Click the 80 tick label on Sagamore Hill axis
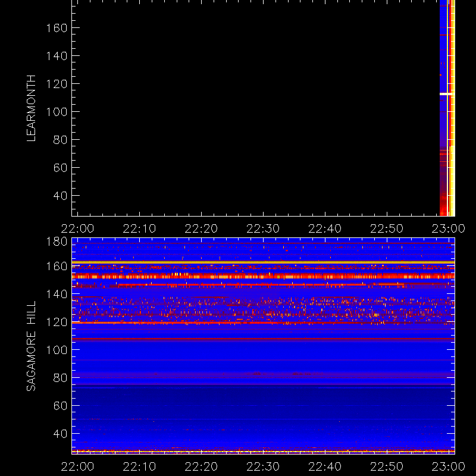 [x=60, y=378]
